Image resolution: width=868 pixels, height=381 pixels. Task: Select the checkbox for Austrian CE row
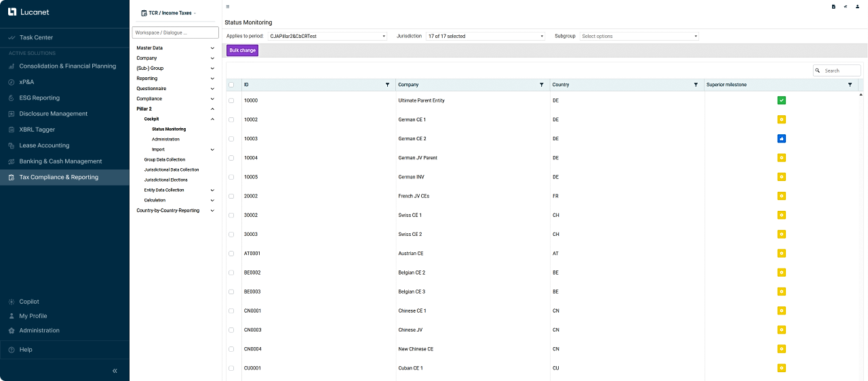(x=232, y=254)
